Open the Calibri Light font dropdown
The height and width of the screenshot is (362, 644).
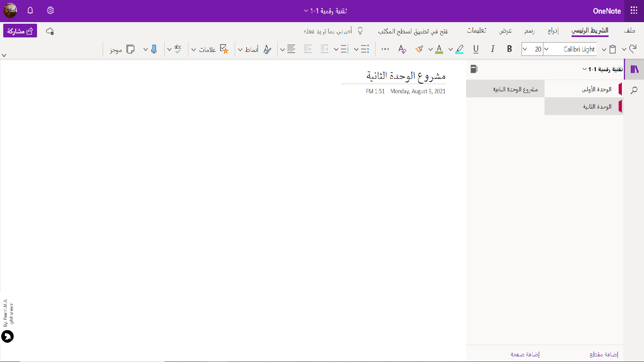coord(546,49)
